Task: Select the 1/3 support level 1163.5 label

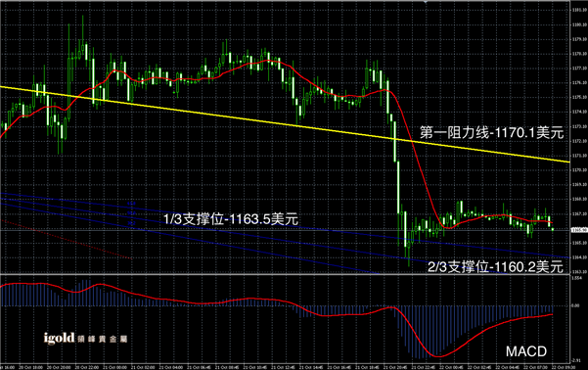Action: coord(231,219)
